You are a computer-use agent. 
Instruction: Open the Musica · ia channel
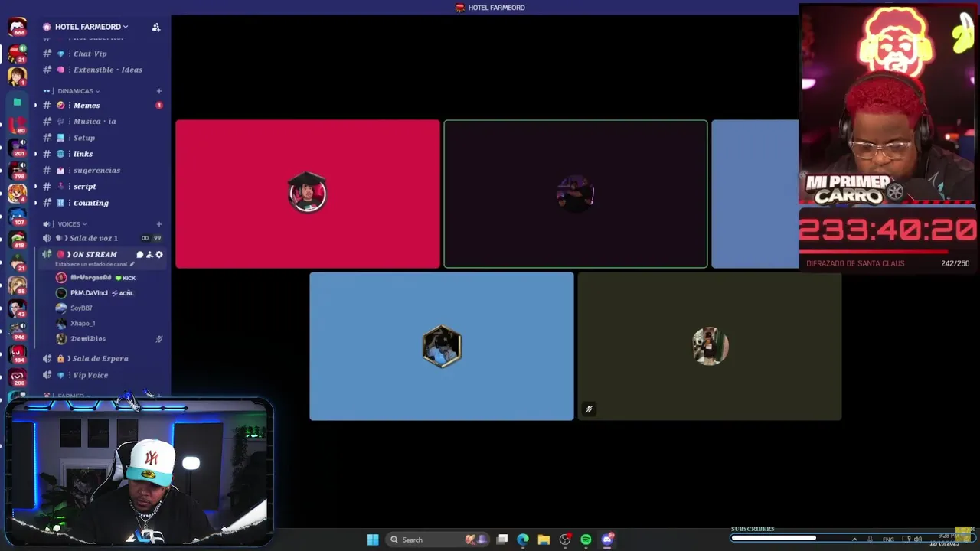(x=94, y=122)
